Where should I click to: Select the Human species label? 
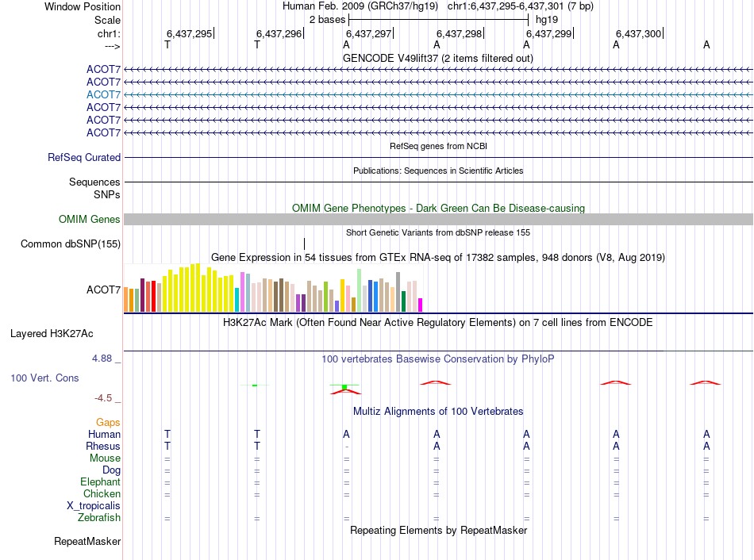tap(104, 434)
